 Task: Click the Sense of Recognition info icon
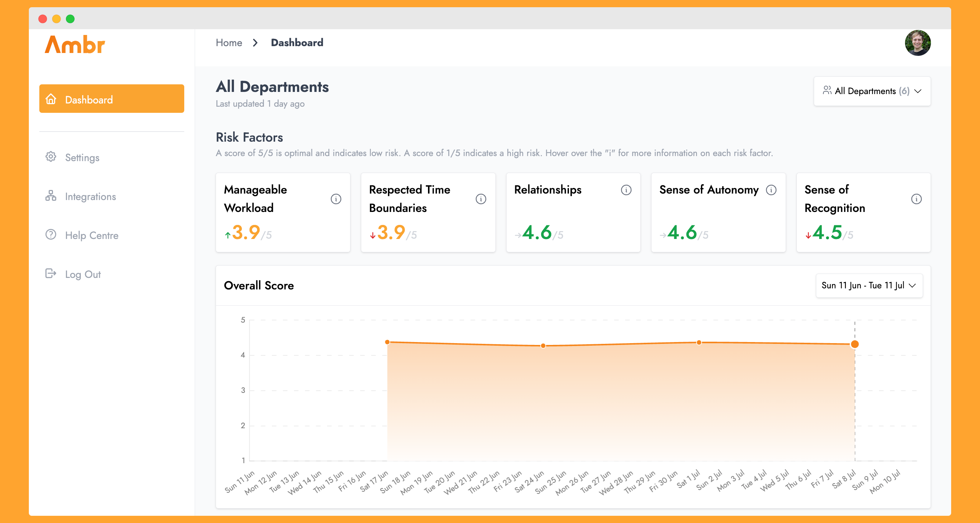coord(916,199)
